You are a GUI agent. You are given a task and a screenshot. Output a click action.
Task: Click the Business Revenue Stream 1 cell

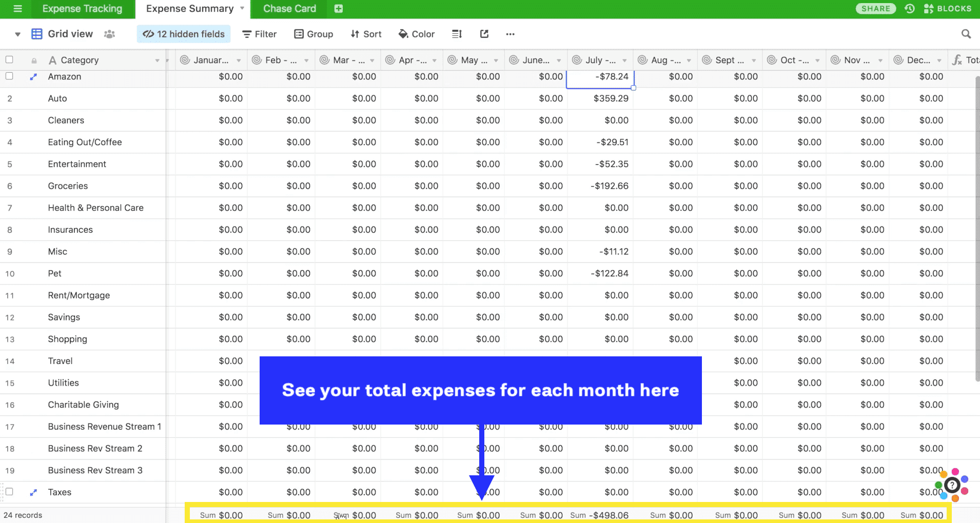pyautogui.click(x=105, y=427)
